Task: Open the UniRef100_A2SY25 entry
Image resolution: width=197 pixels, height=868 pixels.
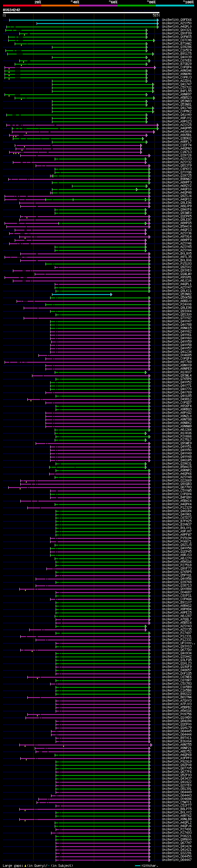Action: tap(176, 125)
